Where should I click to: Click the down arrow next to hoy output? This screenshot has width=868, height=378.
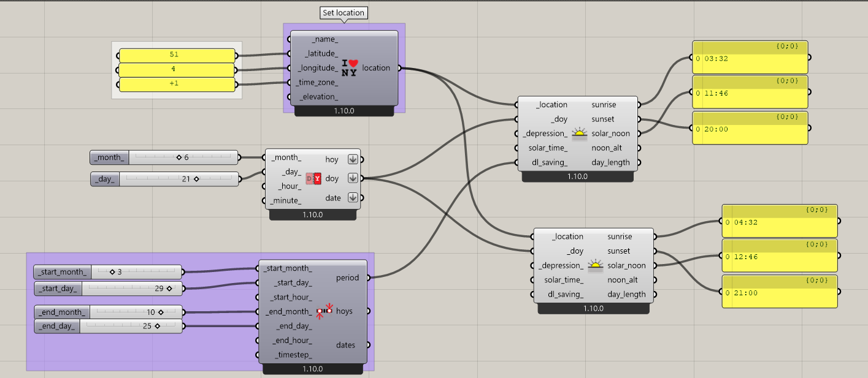353,159
